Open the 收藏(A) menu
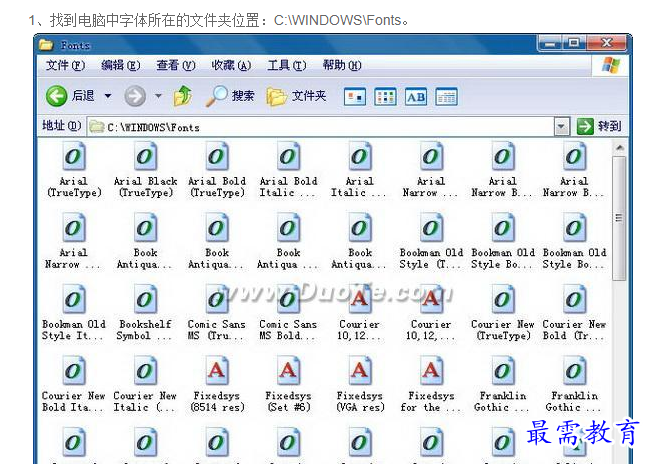Screen dimensions: 648x464 (231, 65)
